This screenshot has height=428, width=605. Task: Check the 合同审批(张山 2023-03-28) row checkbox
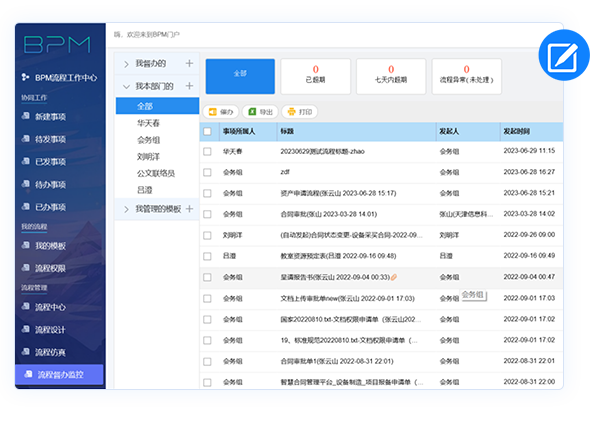207,214
